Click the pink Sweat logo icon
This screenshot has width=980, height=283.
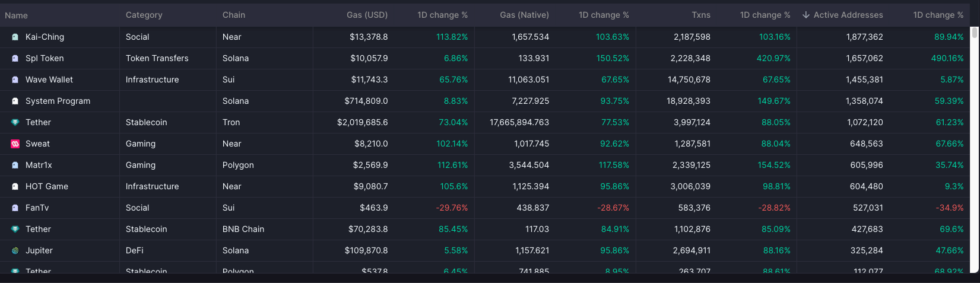15,144
